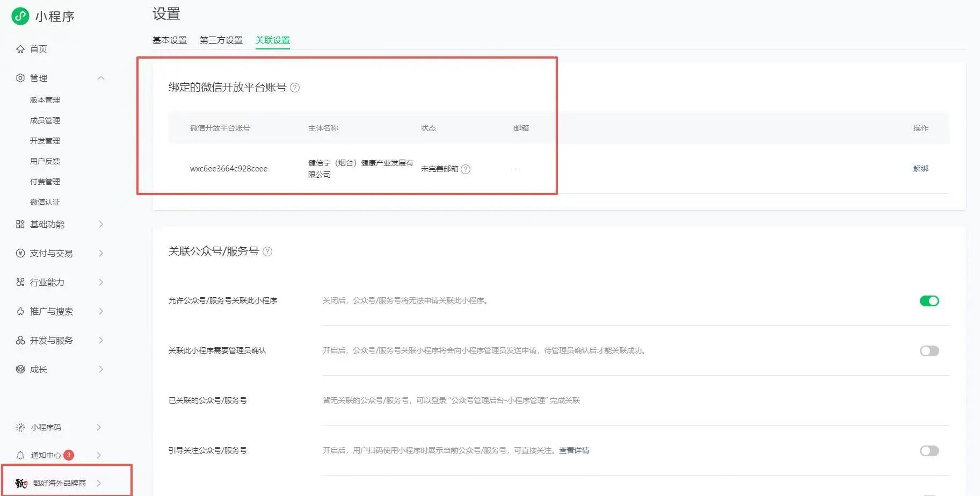
Task: Expand the 基础功能 chevron
Action: coord(101,224)
